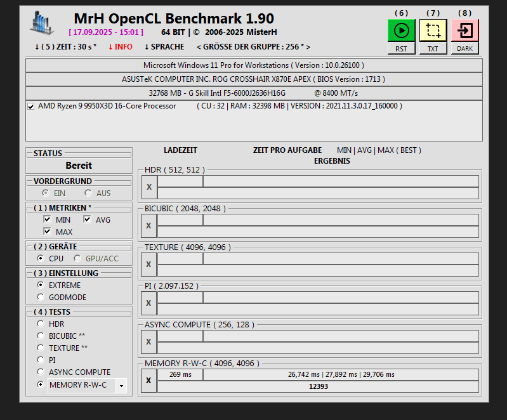The height and width of the screenshot is (420, 507).
Task: Open the MEMORY R-W-C dropdown arrow
Action: [x=121, y=385]
